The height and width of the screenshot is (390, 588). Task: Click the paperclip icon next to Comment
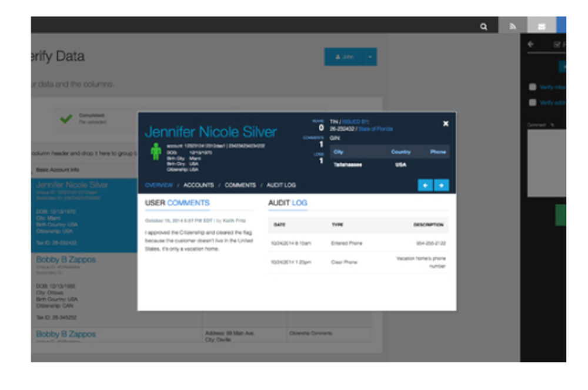point(552,125)
